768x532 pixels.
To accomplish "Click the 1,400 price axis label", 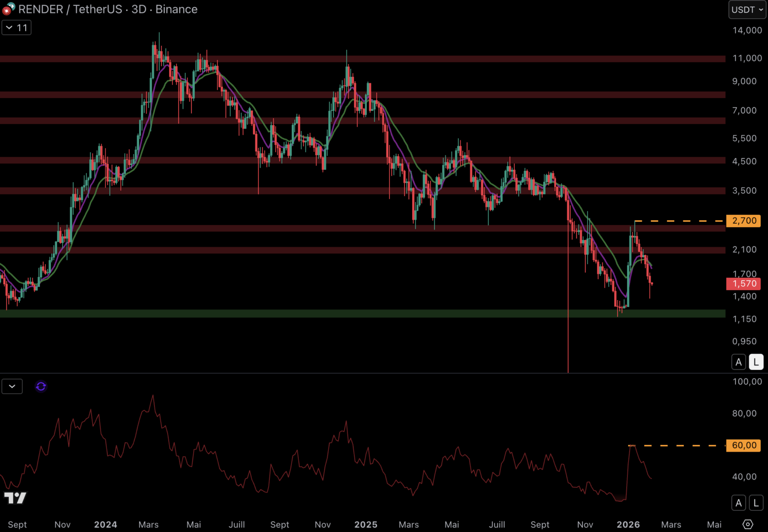I will click(x=744, y=296).
